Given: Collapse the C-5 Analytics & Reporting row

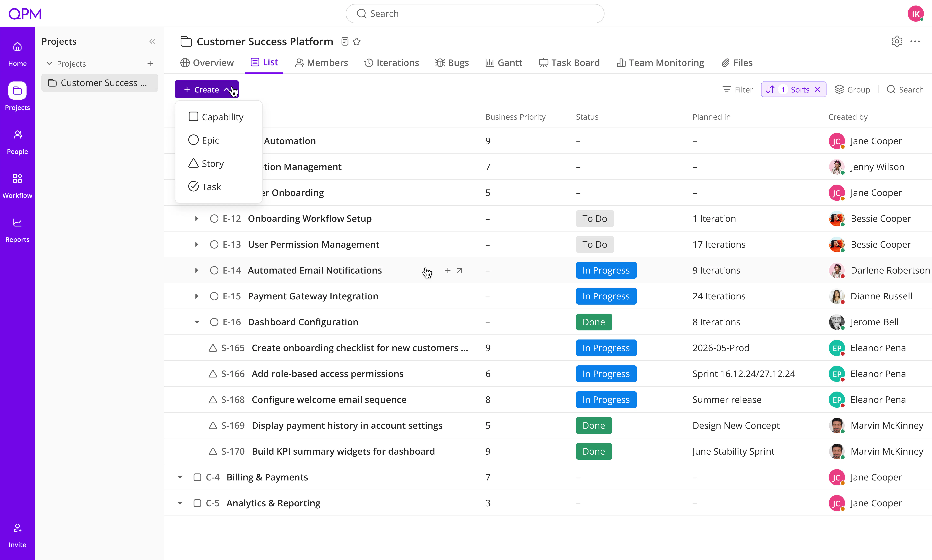Looking at the screenshot, I should [x=180, y=503].
